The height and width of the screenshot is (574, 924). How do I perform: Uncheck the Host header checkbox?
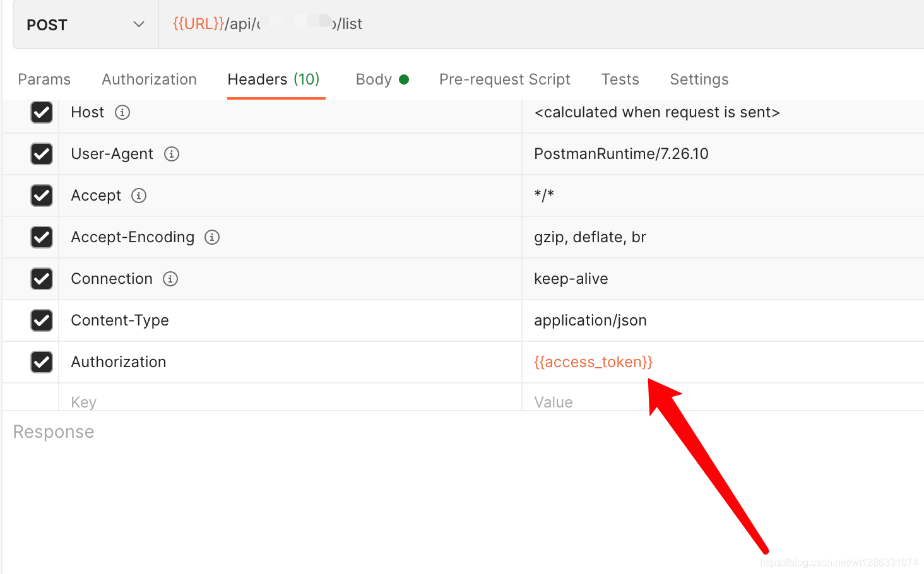42,112
